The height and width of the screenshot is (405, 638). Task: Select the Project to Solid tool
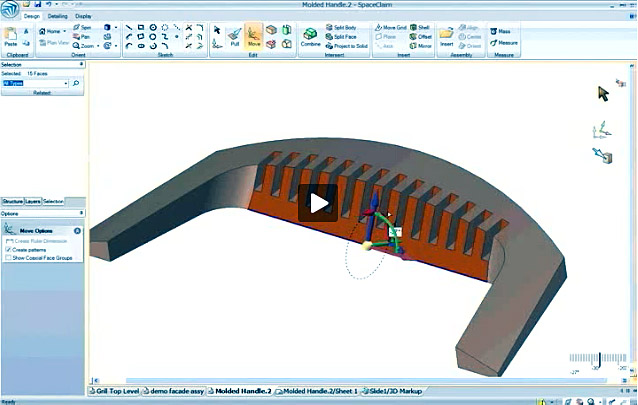click(345, 43)
